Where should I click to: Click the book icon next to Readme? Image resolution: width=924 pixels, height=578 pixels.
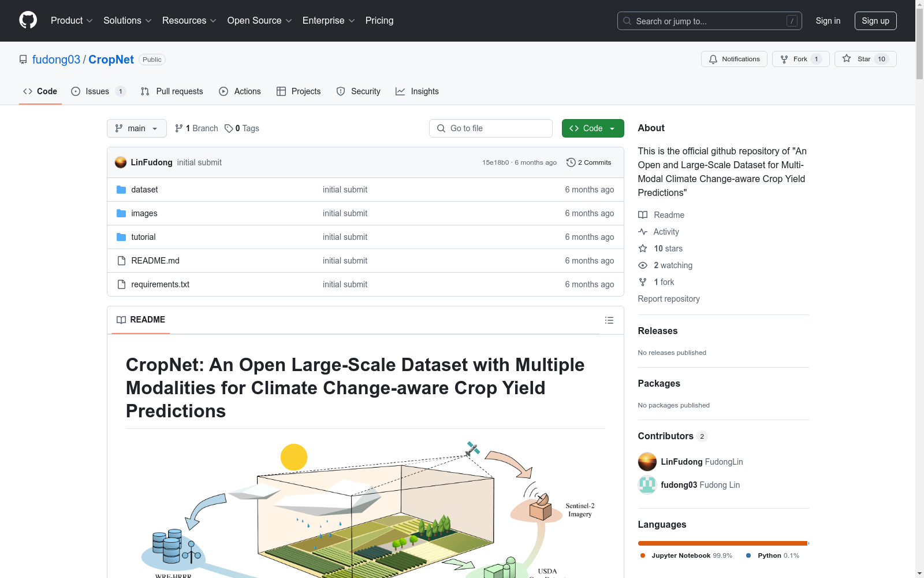coord(643,215)
